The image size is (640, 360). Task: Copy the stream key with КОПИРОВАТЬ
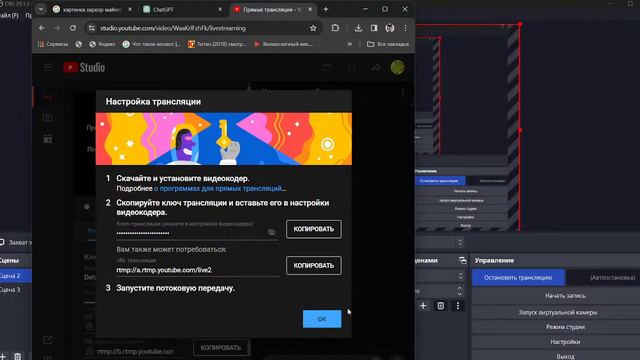tap(313, 229)
